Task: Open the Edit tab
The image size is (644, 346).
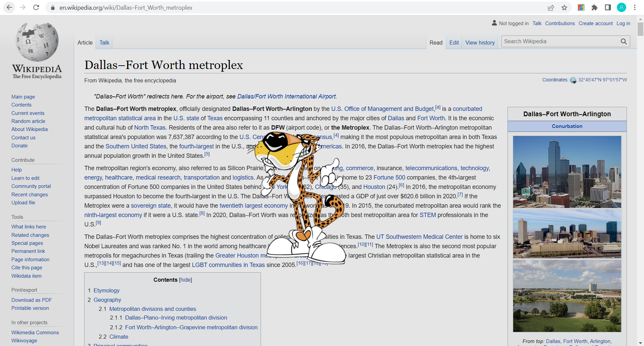Action: pyautogui.click(x=454, y=43)
